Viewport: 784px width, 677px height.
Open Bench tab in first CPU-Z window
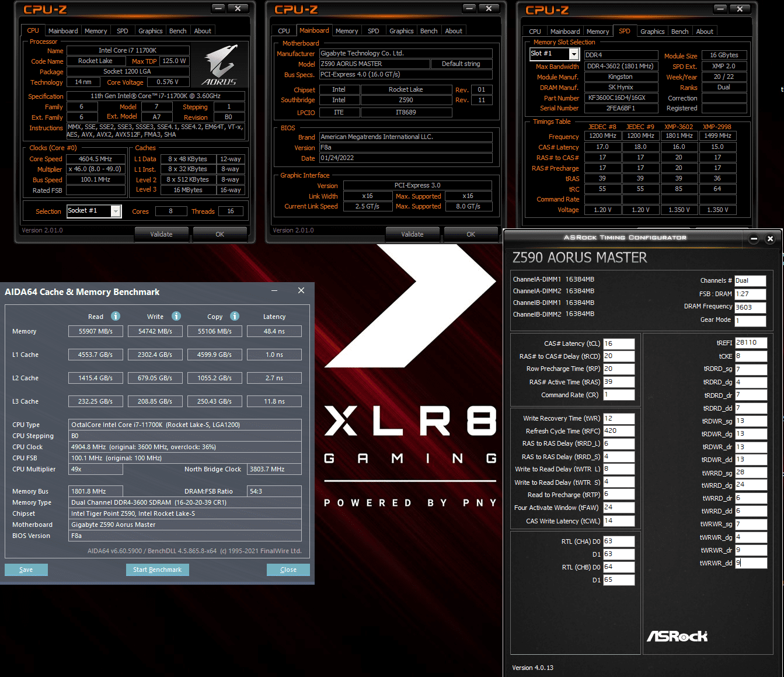coord(178,31)
